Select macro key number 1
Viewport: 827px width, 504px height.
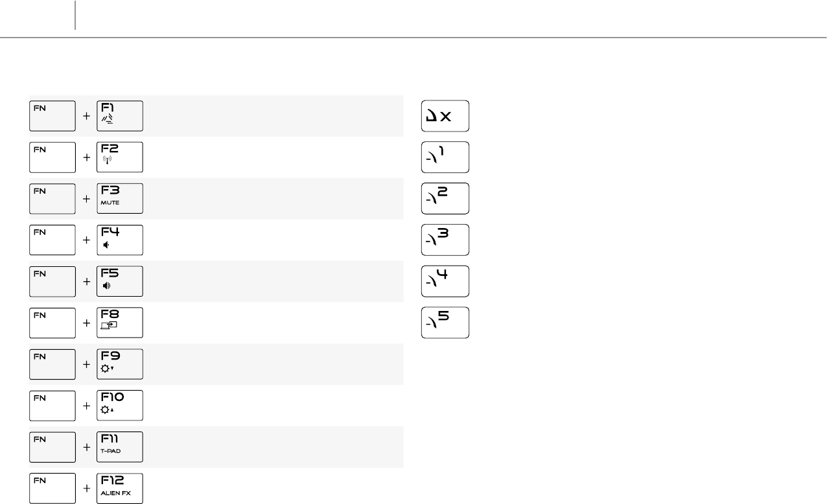click(x=445, y=157)
